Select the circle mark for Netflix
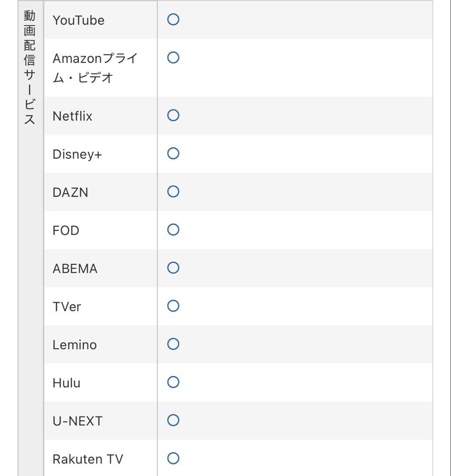The width and height of the screenshot is (451, 476). [x=174, y=115]
